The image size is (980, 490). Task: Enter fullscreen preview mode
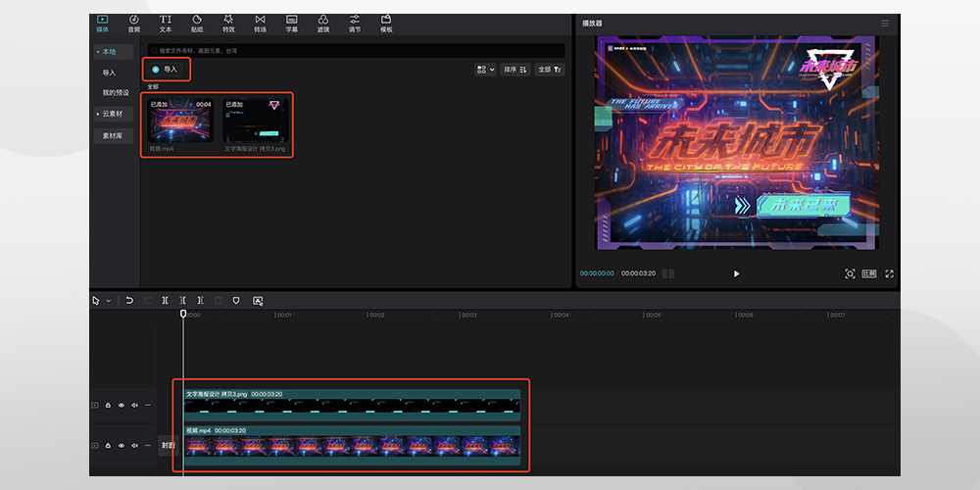890,273
